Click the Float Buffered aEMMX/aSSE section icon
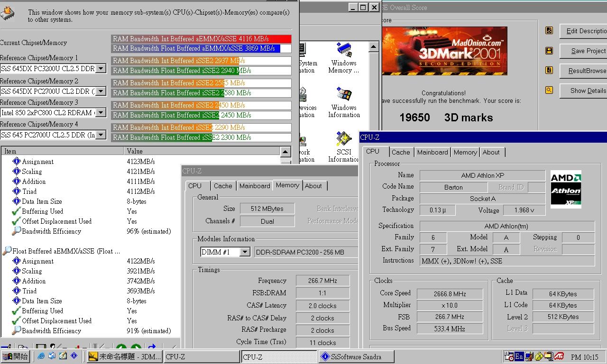The image size is (607, 364). tap(7, 251)
